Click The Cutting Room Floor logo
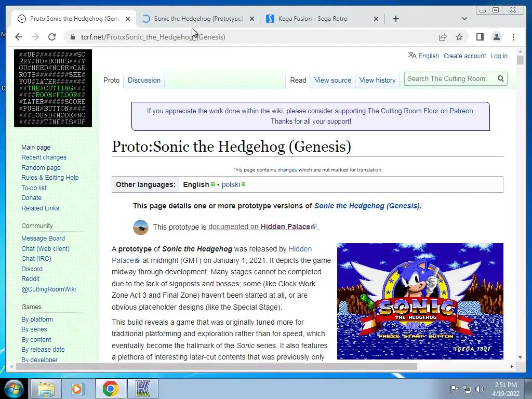 [x=53, y=88]
